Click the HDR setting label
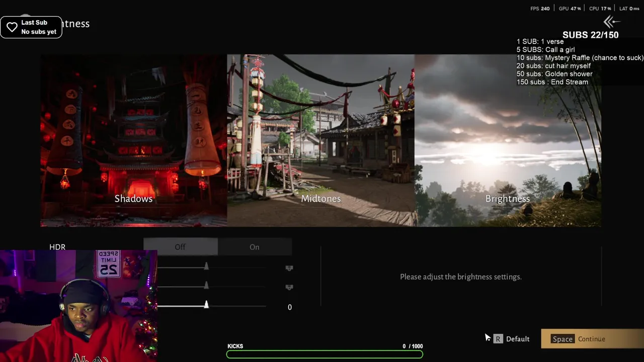The height and width of the screenshot is (362, 644). pos(57,247)
